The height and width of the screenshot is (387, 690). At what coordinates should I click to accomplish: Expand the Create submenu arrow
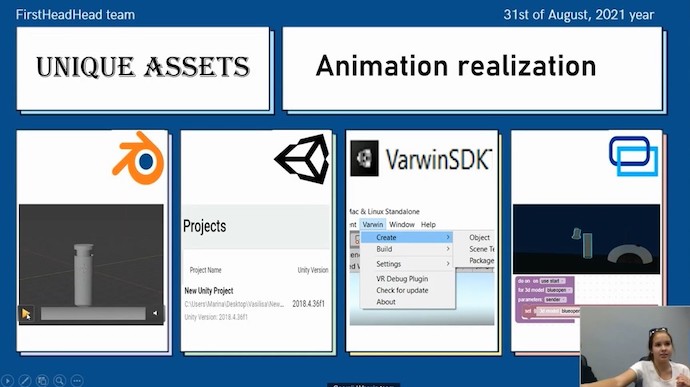pos(448,237)
